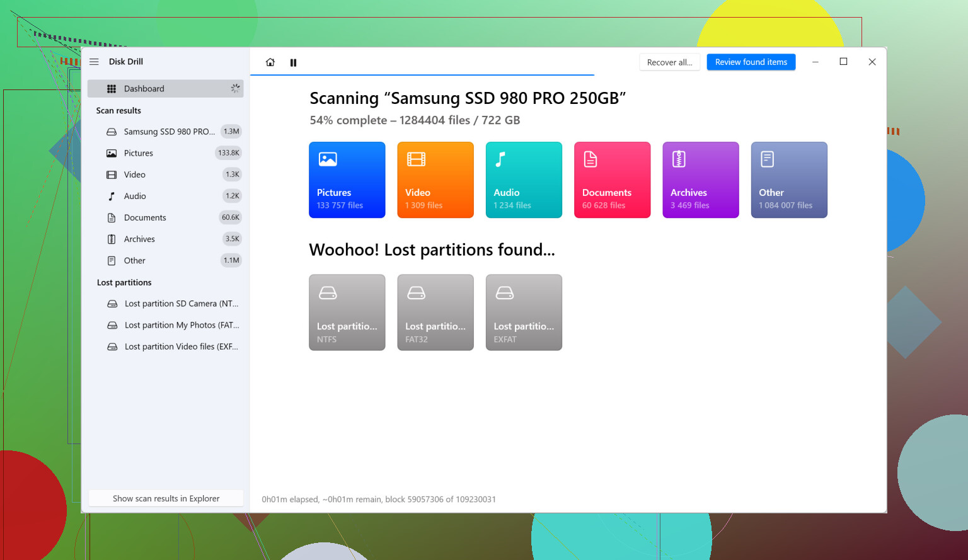Maximize the Disk Drill window

(x=843, y=62)
